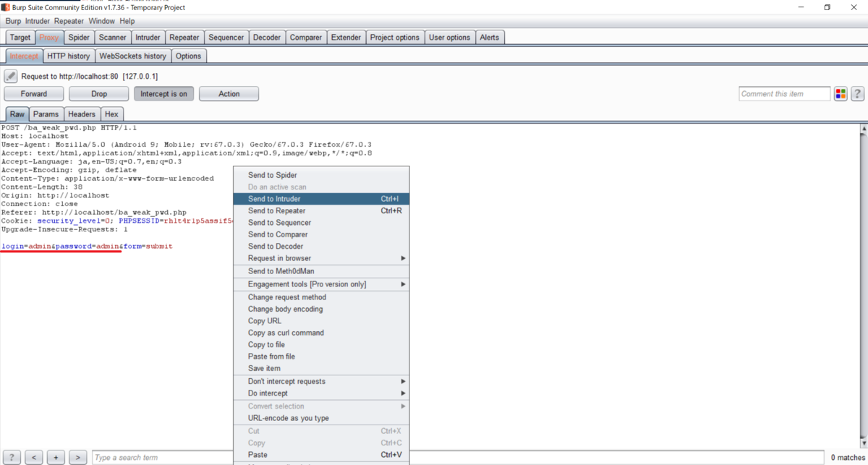Select Send to Intruder menu entry
The image size is (868, 465).
(321, 199)
